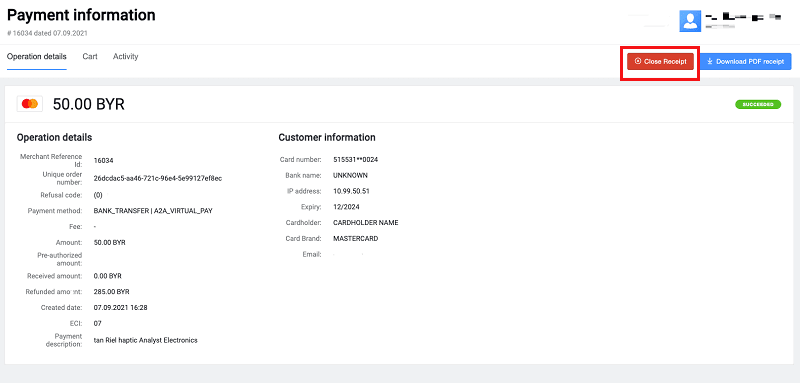Select the received amount 0.00 BYR

[x=108, y=276]
